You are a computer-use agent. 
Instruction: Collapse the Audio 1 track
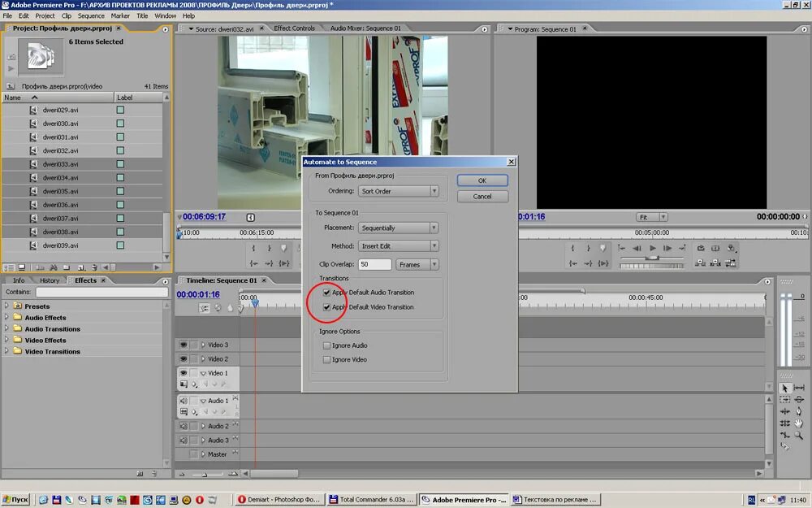point(203,401)
